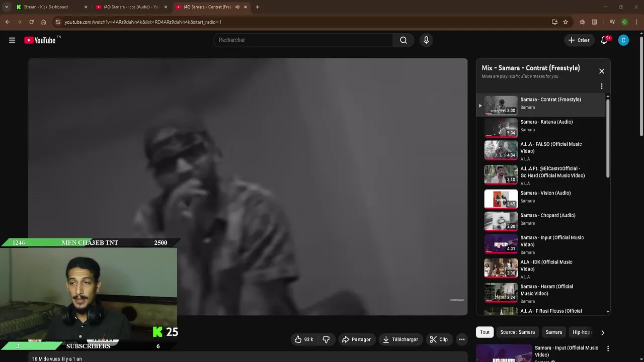Dislike the video with thumbs down
644x362 pixels.
326,339
